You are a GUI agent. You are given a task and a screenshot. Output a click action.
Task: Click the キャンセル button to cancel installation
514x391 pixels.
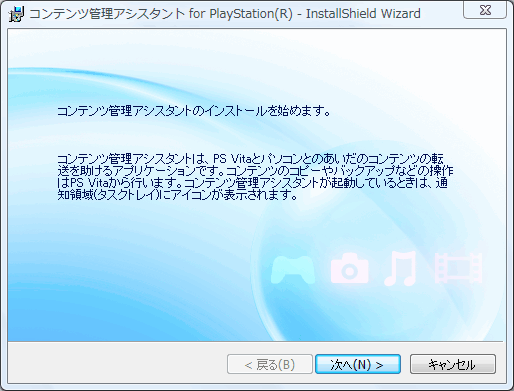tap(453, 364)
